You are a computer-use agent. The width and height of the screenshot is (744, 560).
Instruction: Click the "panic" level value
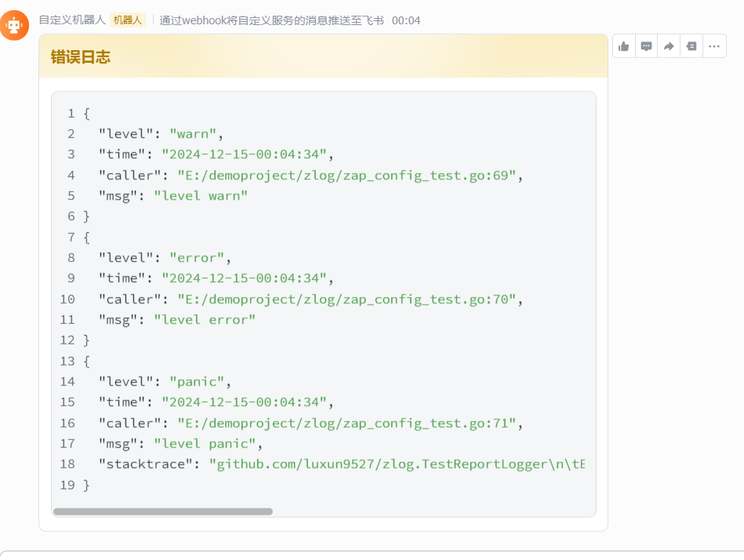click(200, 382)
